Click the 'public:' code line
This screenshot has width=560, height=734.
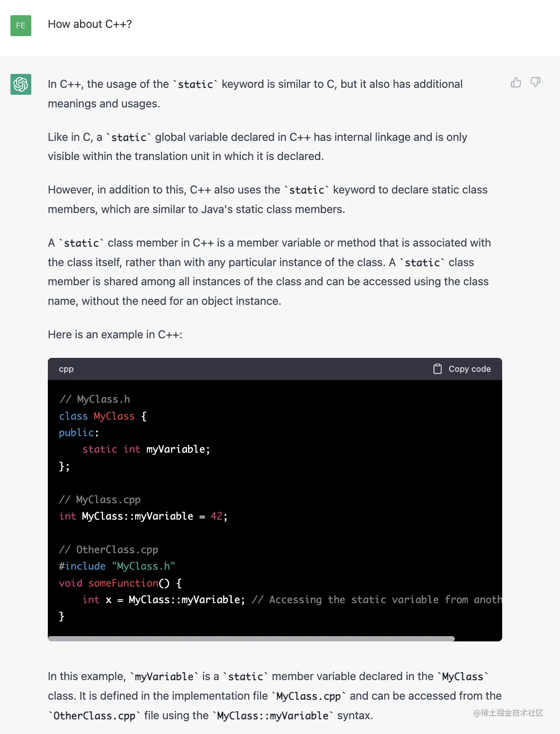79,433
